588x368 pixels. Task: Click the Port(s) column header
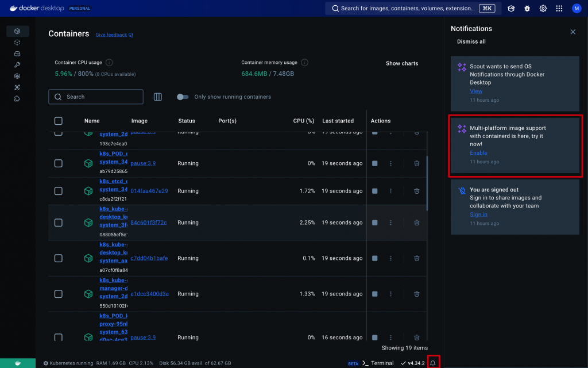pyautogui.click(x=227, y=121)
